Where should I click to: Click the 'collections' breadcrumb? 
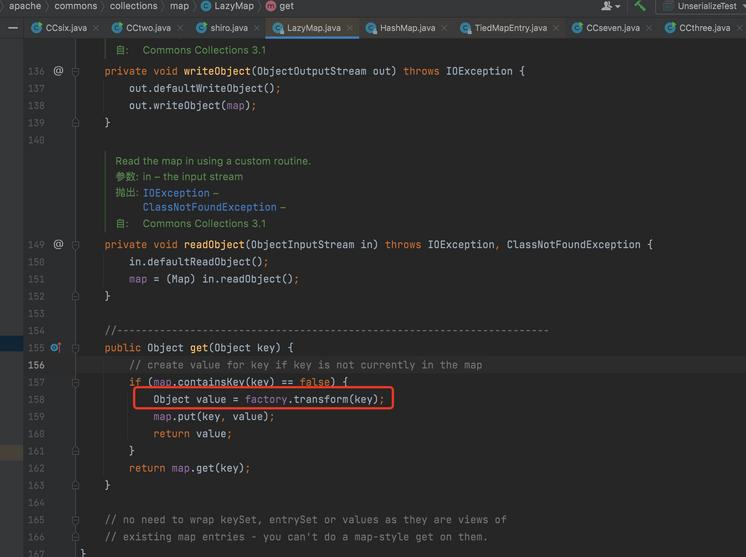134,6
